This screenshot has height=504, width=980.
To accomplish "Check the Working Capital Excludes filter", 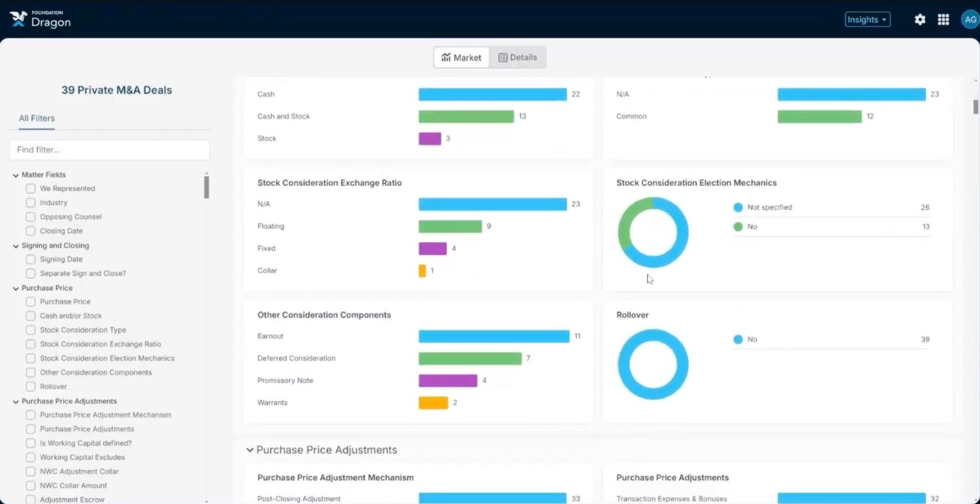I will (x=30, y=458).
